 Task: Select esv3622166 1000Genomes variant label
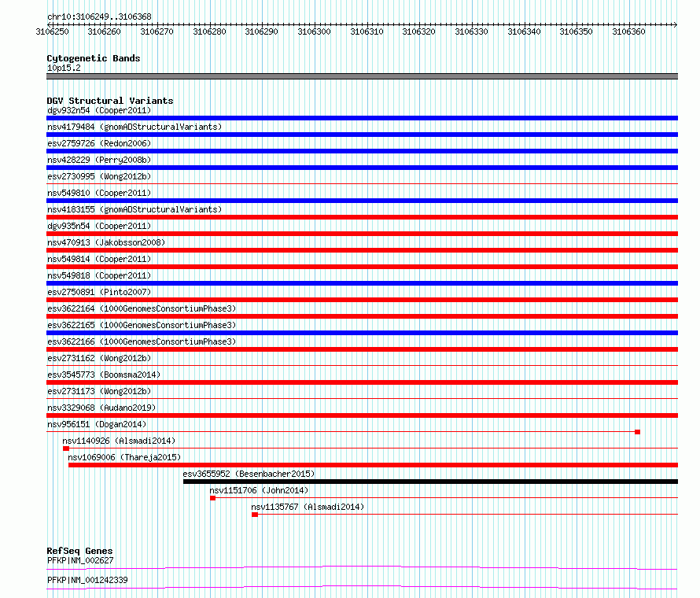tap(142, 341)
